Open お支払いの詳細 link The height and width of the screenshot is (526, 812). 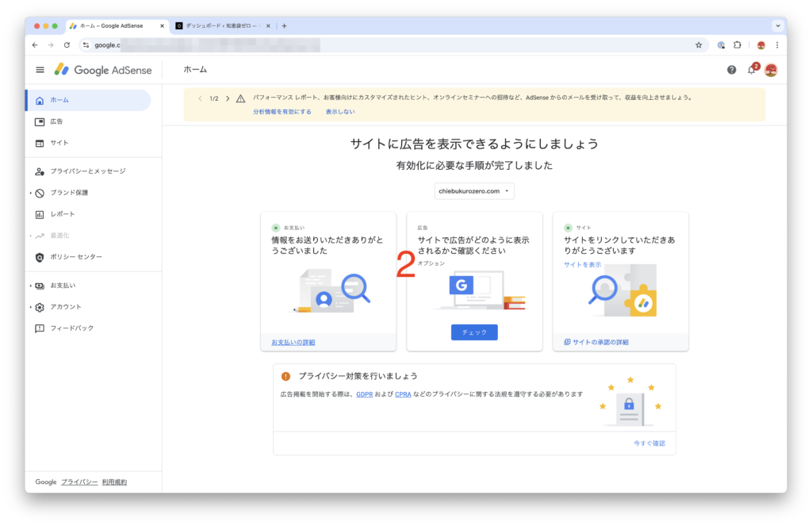(x=293, y=343)
